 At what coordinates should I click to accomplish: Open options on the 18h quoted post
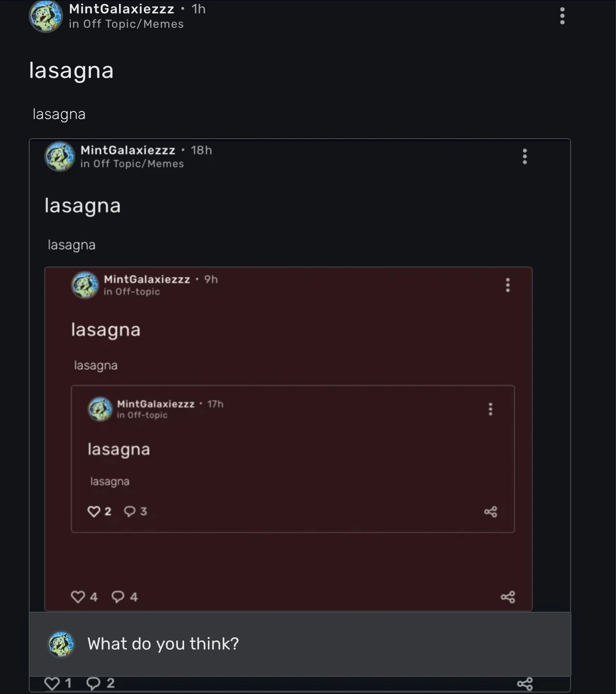(x=525, y=157)
